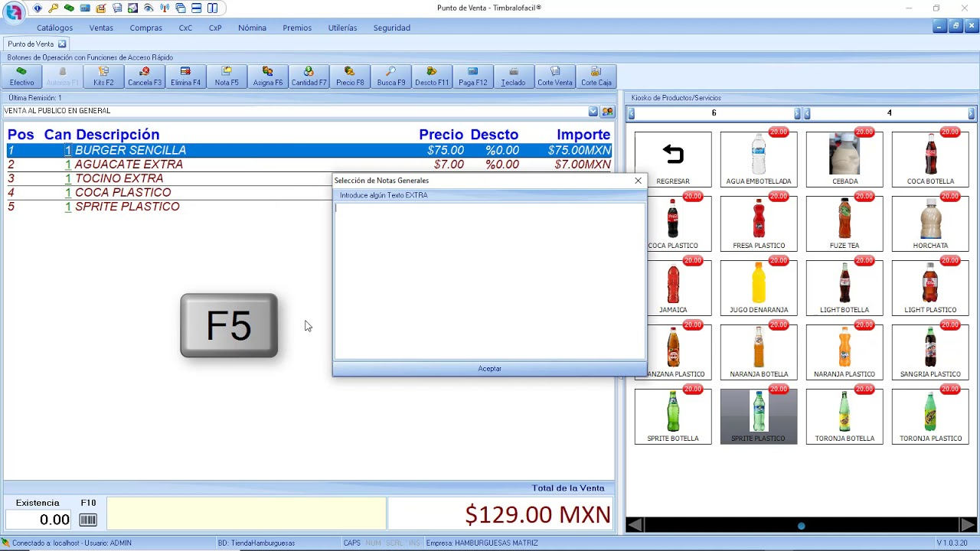The height and width of the screenshot is (551, 980).
Task: Click the barcode icon under F10
Action: click(88, 520)
